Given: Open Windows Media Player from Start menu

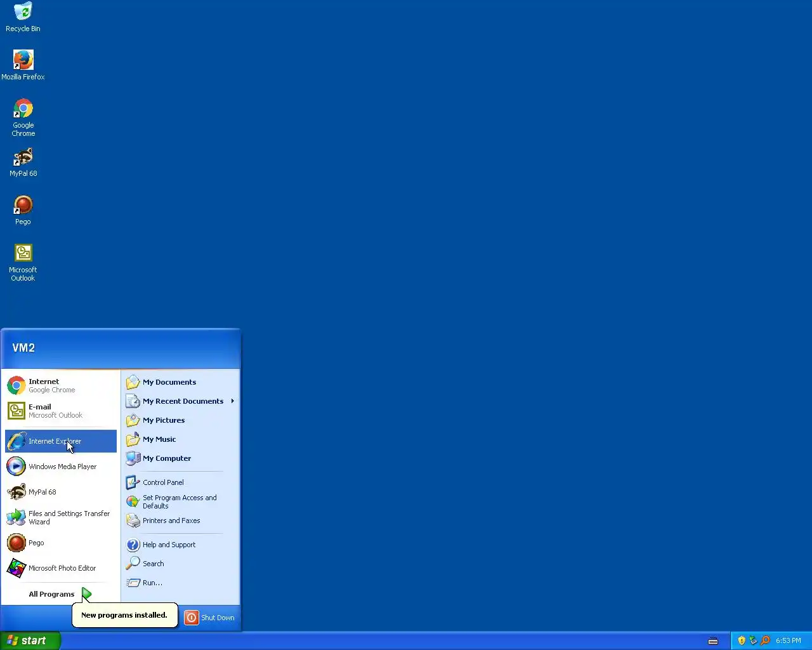Looking at the screenshot, I should [61, 467].
